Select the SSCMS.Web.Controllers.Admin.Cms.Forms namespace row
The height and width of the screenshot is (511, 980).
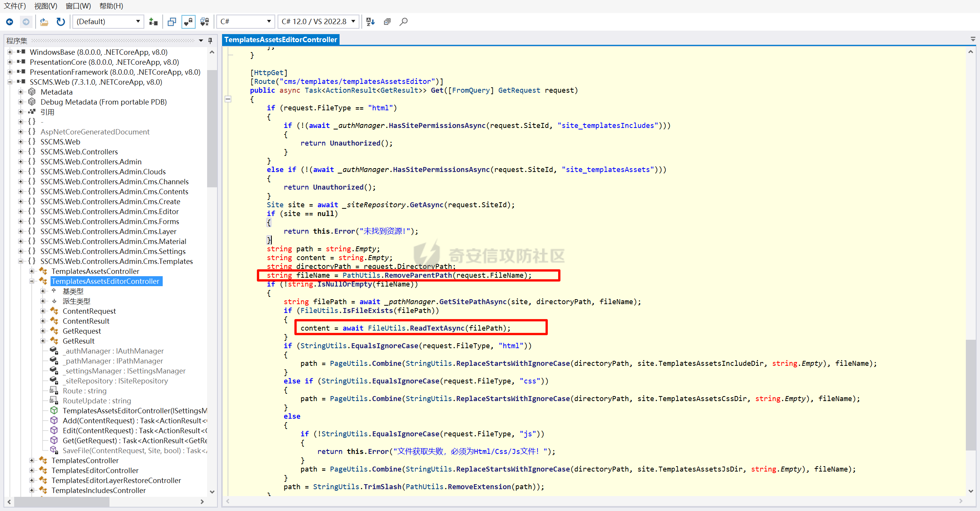point(110,221)
